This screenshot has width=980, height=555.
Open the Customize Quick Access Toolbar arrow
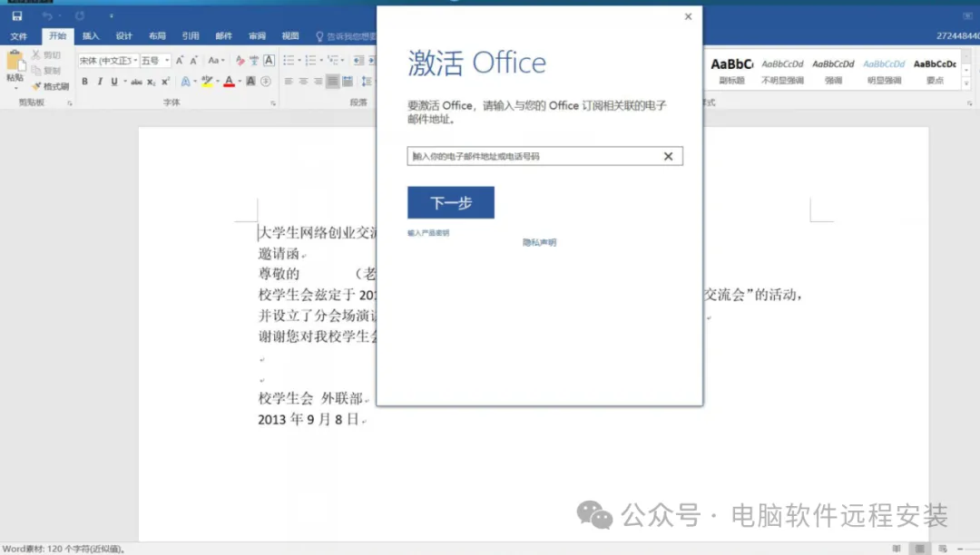click(x=112, y=16)
